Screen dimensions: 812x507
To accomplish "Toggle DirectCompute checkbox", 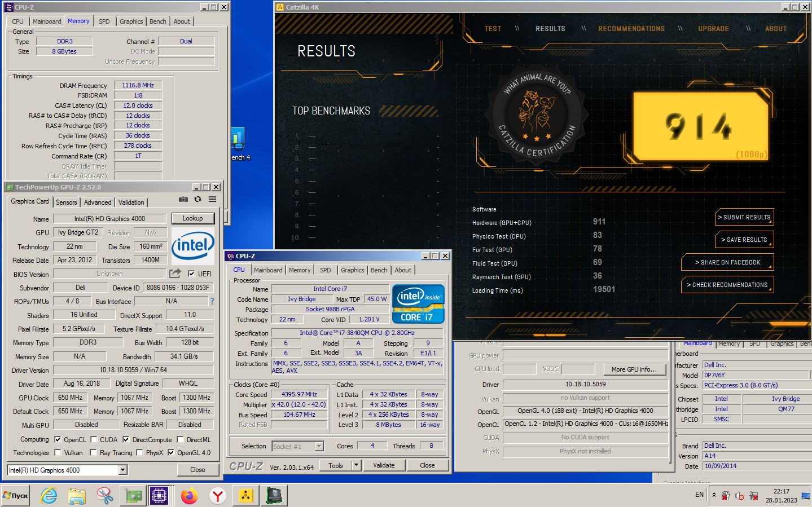I will [x=126, y=439].
